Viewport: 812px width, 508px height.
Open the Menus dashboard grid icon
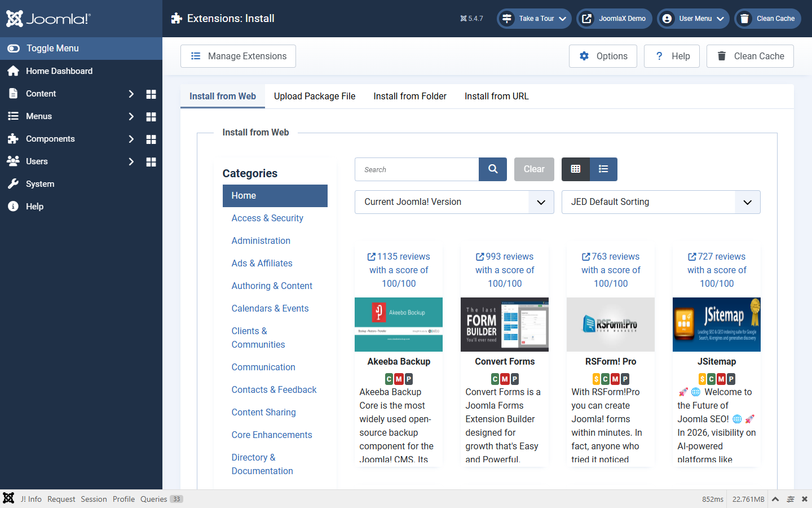coord(151,117)
